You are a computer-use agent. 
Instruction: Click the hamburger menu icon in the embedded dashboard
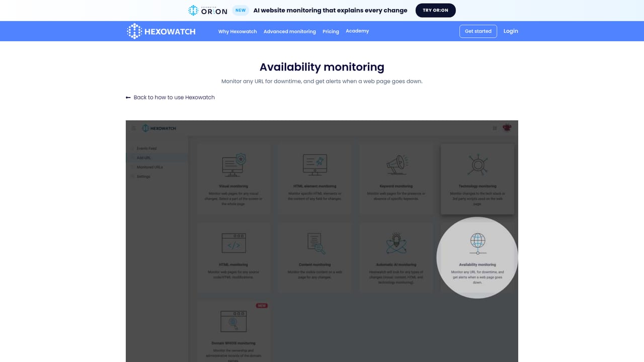[x=134, y=128]
